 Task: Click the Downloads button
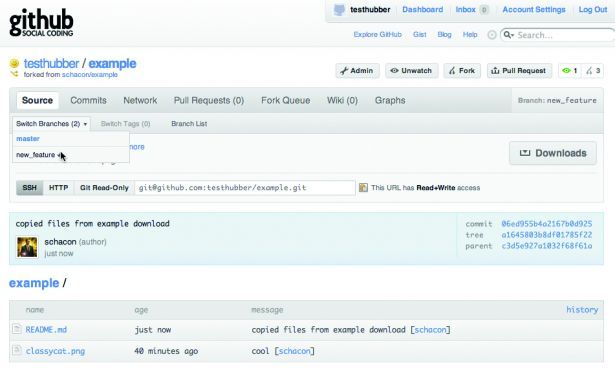(553, 153)
